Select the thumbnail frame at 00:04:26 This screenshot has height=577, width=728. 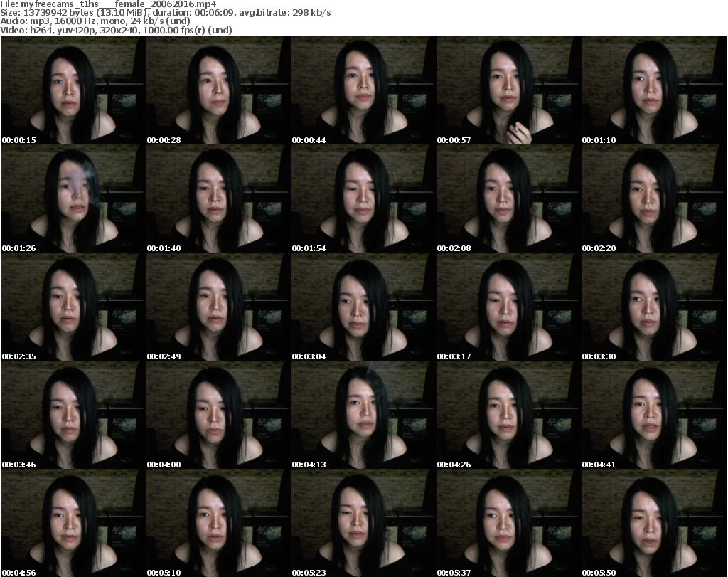[x=509, y=415]
